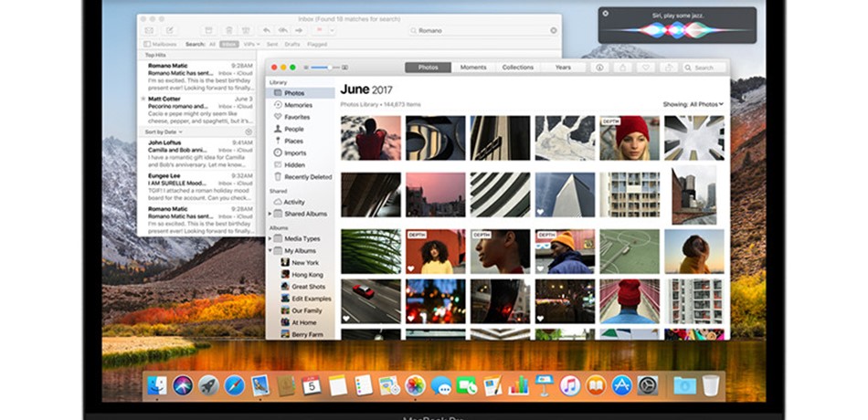Click the Archive icon in Mail toolbar
Image resolution: width=868 pixels, height=420 pixels.
208,30
